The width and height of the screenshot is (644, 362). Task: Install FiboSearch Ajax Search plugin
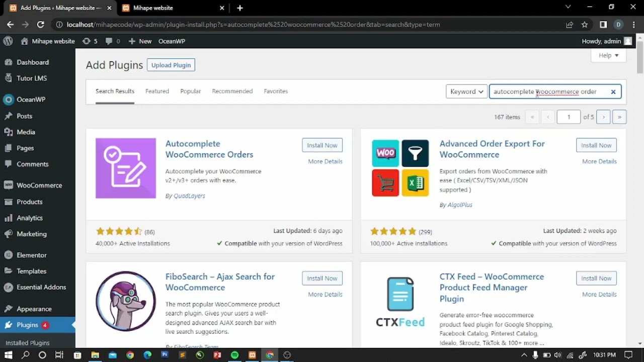click(x=323, y=279)
